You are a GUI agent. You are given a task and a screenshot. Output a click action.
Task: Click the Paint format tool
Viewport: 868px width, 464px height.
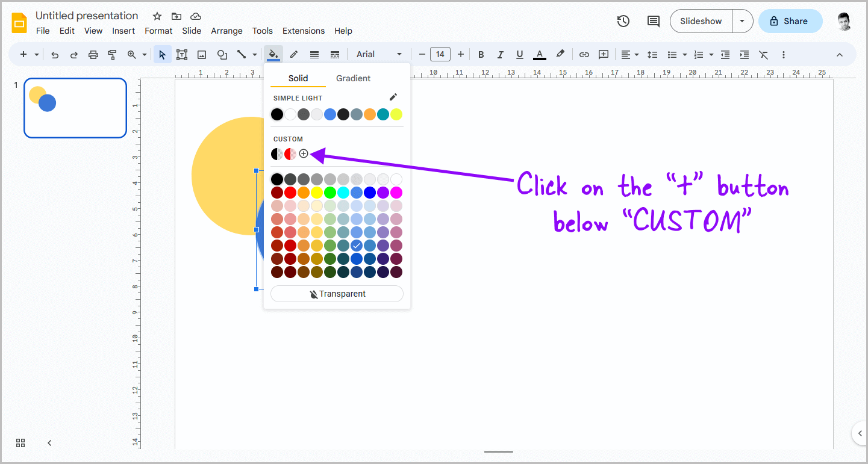(112, 54)
